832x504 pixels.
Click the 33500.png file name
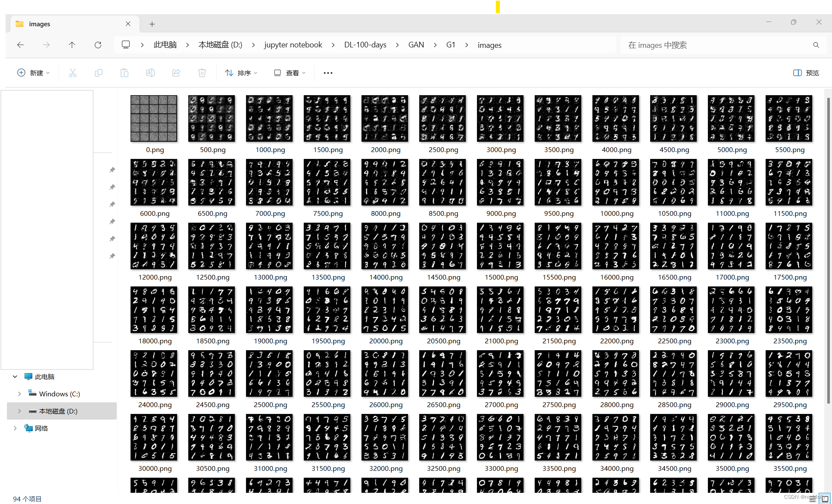pyautogui.click(x=559, y=469)
